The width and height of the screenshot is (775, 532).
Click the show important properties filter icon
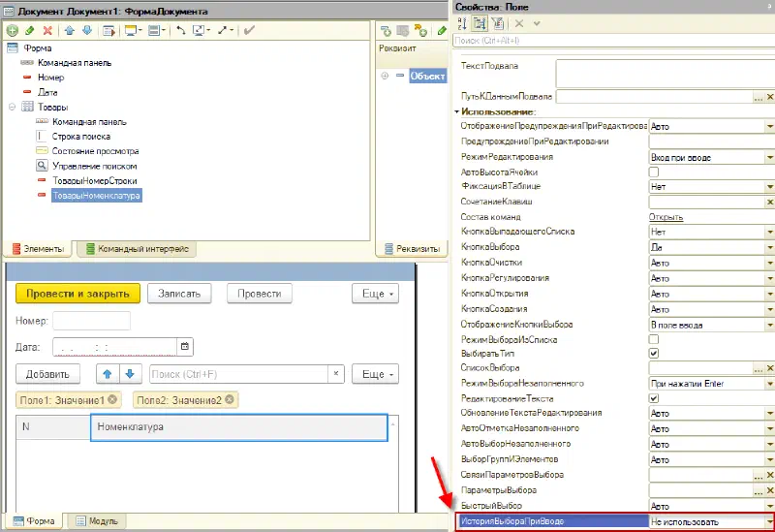497,23
